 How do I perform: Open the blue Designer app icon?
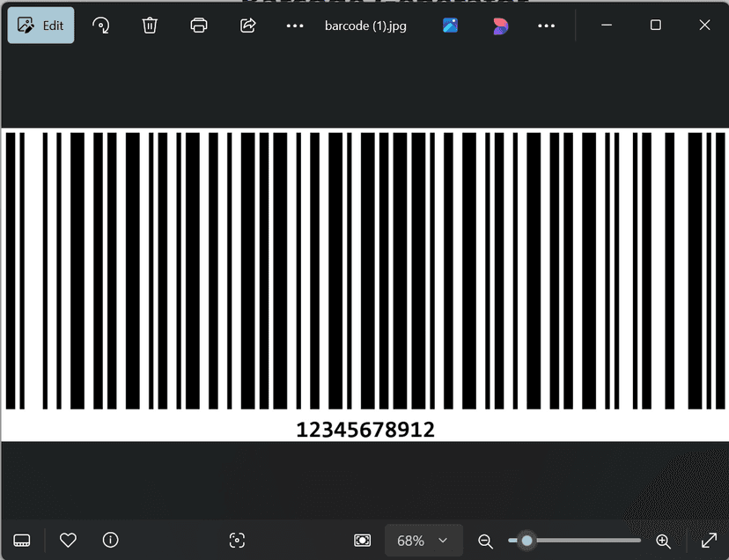pyautogui.click(x=450, y=26)
